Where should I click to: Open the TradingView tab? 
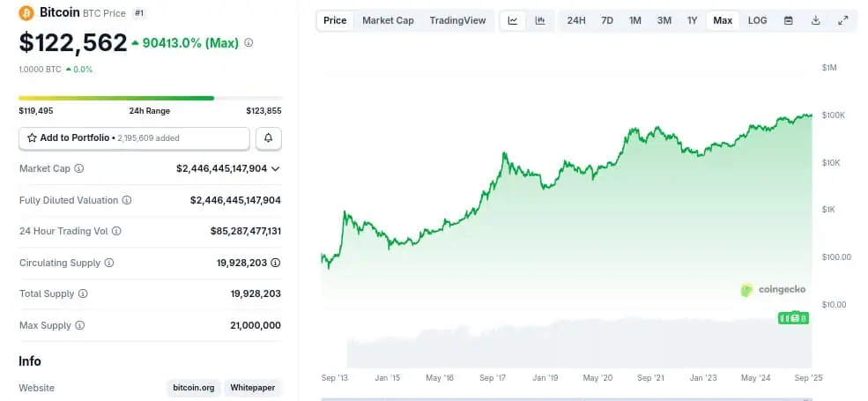(457, 20)
